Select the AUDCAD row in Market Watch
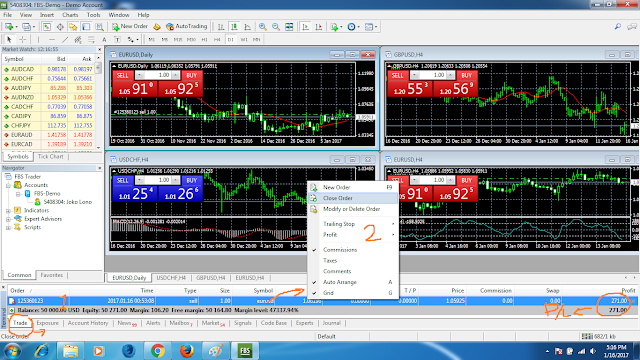Viewport: 640px width, 360px height. click(49, 69)
